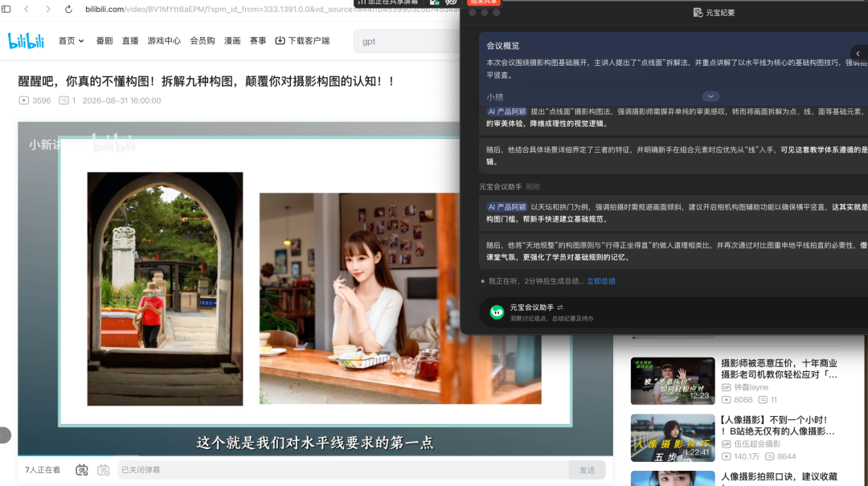Viewport: 868px width, 486px height.
Task: Click the browser address bar URL
Action: click(272, 10)
